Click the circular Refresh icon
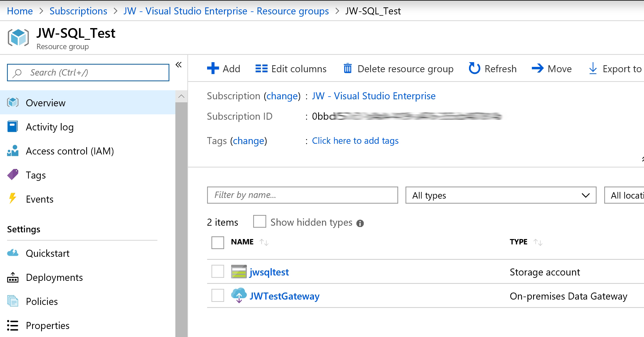 pyautogui.click(x=474, y=68)
